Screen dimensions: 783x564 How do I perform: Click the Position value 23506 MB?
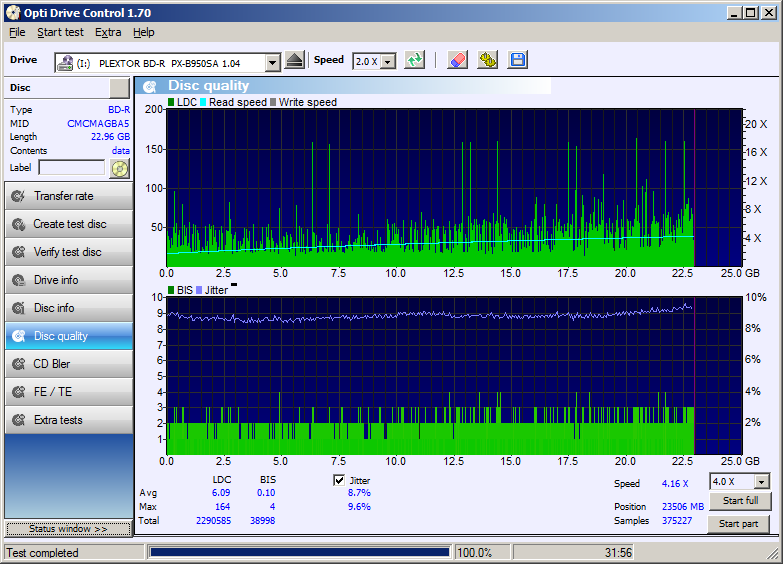pyautogui.click(x=683, y=507)
